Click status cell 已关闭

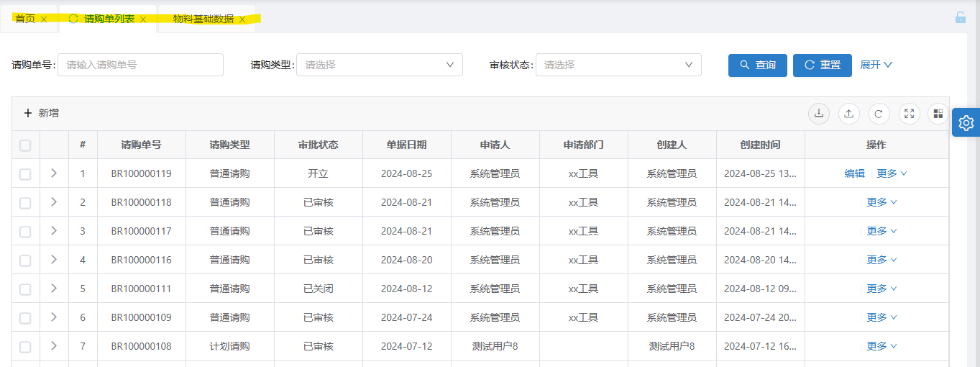(318, 289)
